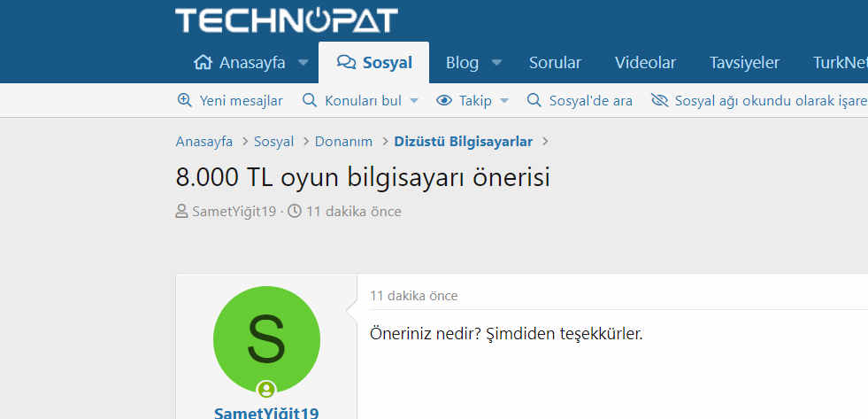Go to the Sorular section
This screenshot has height=419, width=868.
(555, 63)
